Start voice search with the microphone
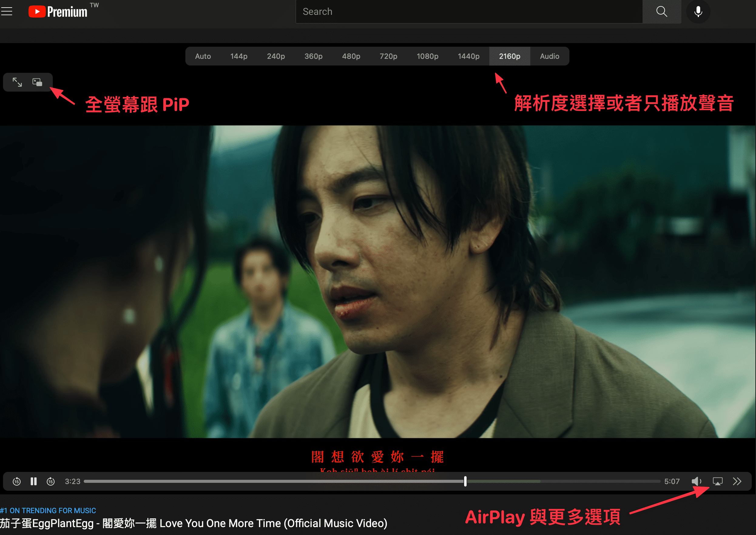This screenshot has width=756, height=535. 698,12
